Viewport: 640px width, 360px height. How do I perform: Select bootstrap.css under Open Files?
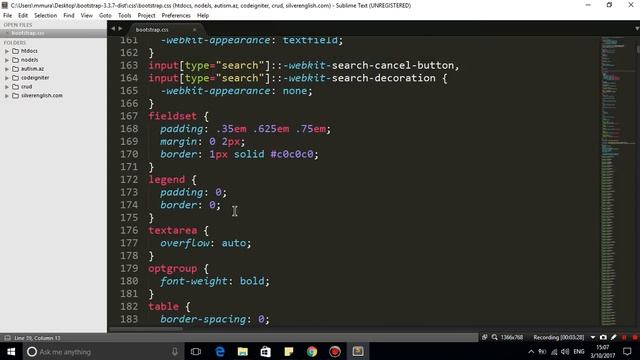pos(28,33)
